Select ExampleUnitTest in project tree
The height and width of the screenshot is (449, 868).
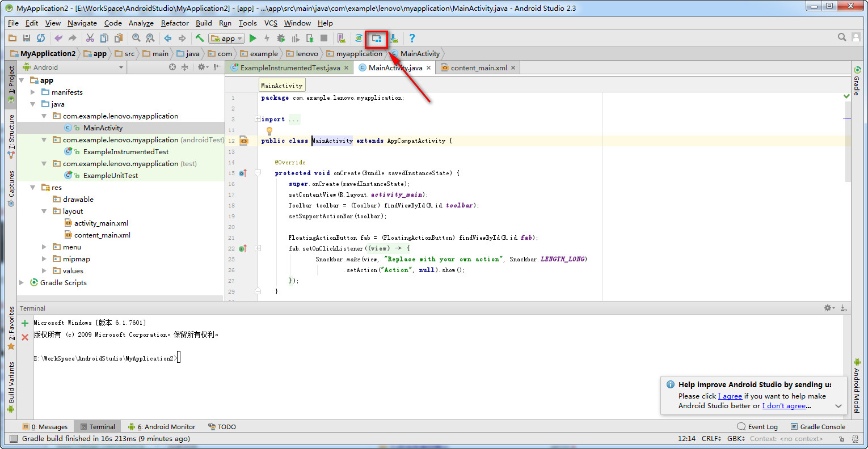point(111,176)
